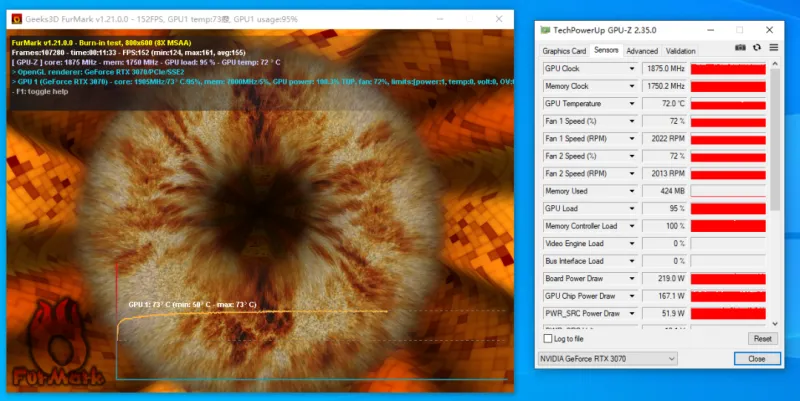The width and height of the screenshot is (800, 401).
Task: Click 'F1: toggle help' text in FurMark
Action: point(40,92)
